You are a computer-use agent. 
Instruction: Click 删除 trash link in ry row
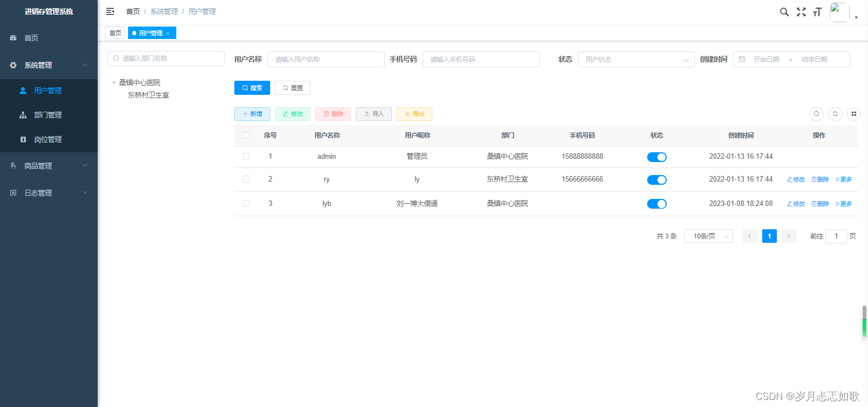point(820,179)
